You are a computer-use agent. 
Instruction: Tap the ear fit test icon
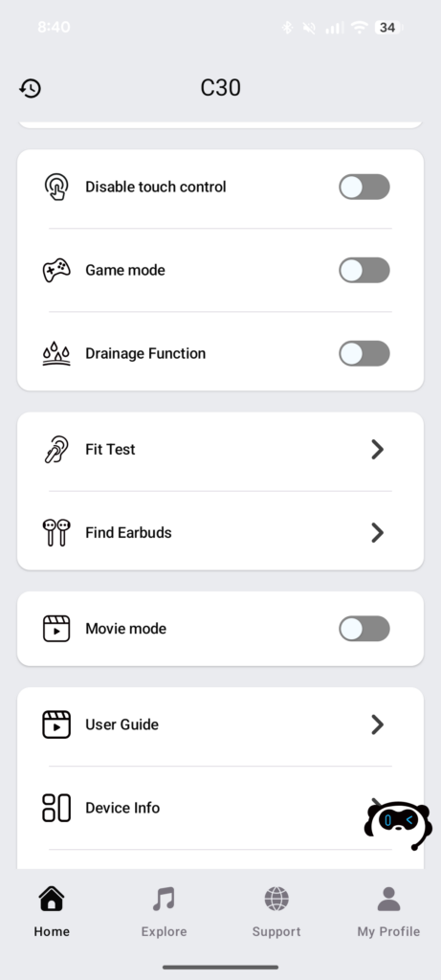[56, 450]
